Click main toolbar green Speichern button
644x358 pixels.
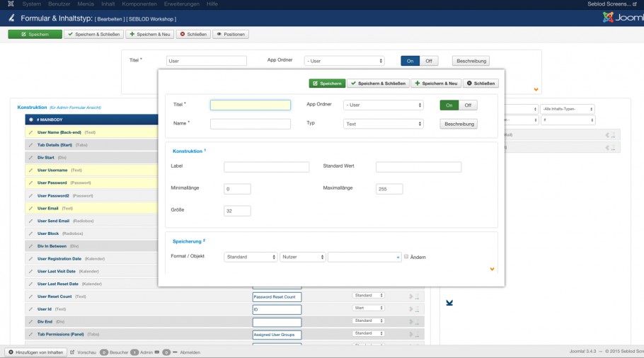tap(35, 35)
